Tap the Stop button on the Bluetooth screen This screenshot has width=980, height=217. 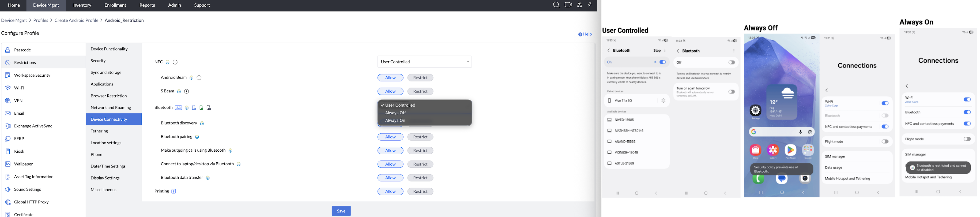coord(657,51)
